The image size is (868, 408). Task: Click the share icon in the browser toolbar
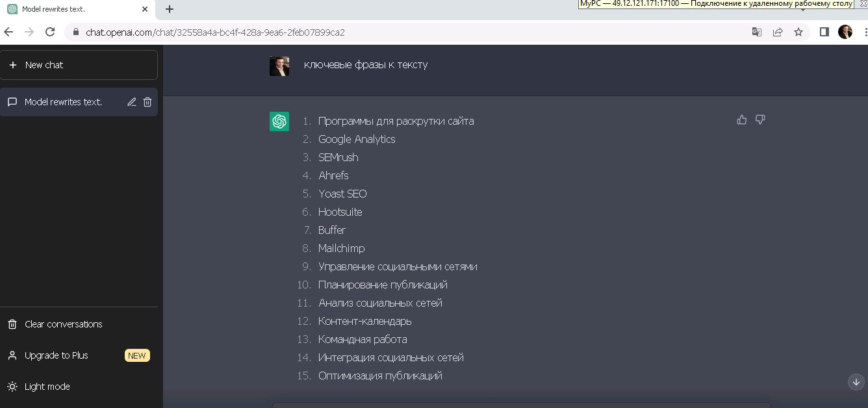point(778,31)
